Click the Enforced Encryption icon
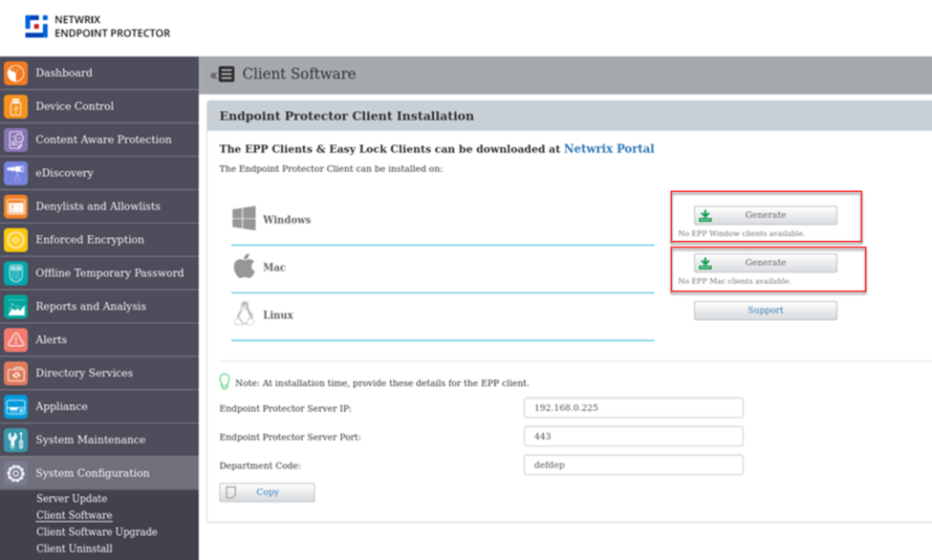 (x=16, y=240)
